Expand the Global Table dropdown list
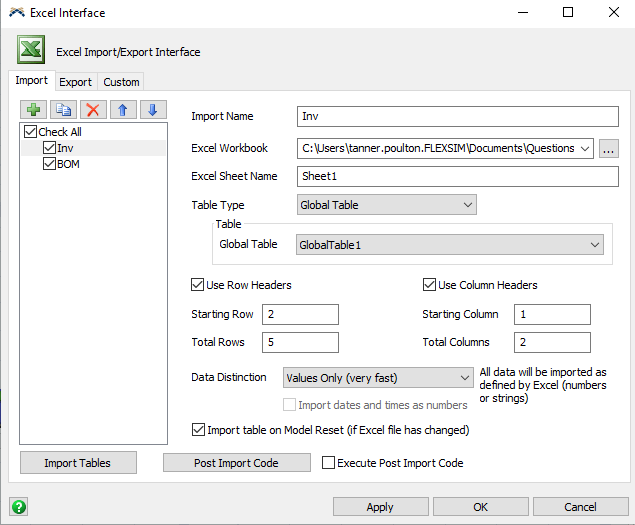Screen dimensions: 635x525 pyautogui.click(x=450, y=244)
